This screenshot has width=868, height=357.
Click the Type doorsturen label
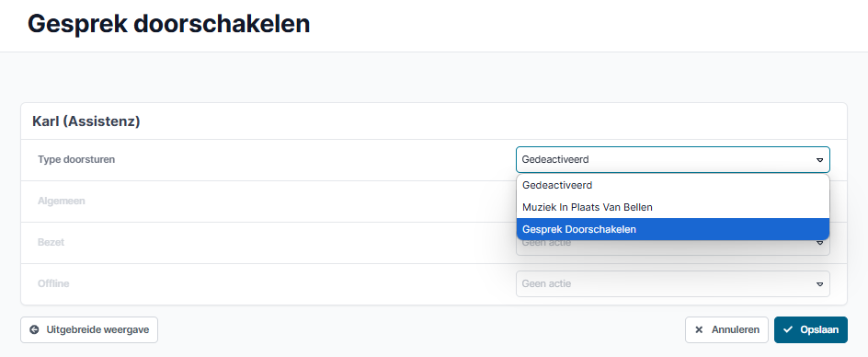click(76, 160)
